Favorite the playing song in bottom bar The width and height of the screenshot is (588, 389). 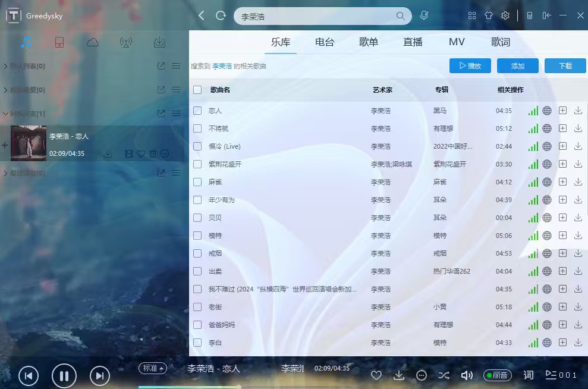click(x=376, y=375)
